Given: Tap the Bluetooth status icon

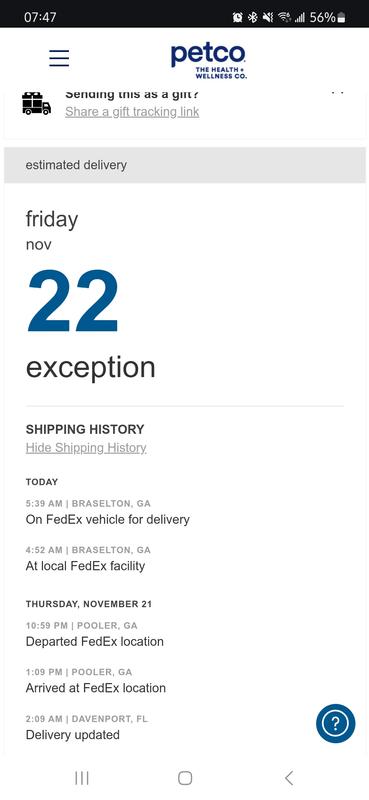Looking at the screenshot, I should [x=252, y=17].
